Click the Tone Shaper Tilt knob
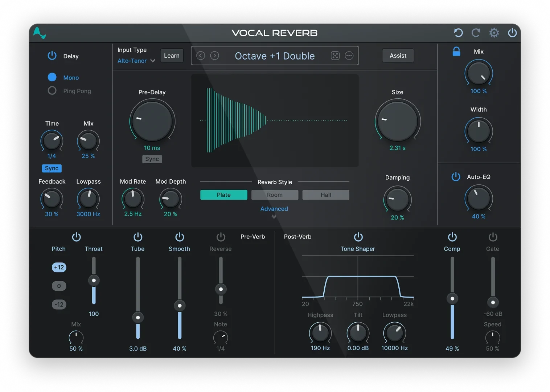 pos(358,333)
